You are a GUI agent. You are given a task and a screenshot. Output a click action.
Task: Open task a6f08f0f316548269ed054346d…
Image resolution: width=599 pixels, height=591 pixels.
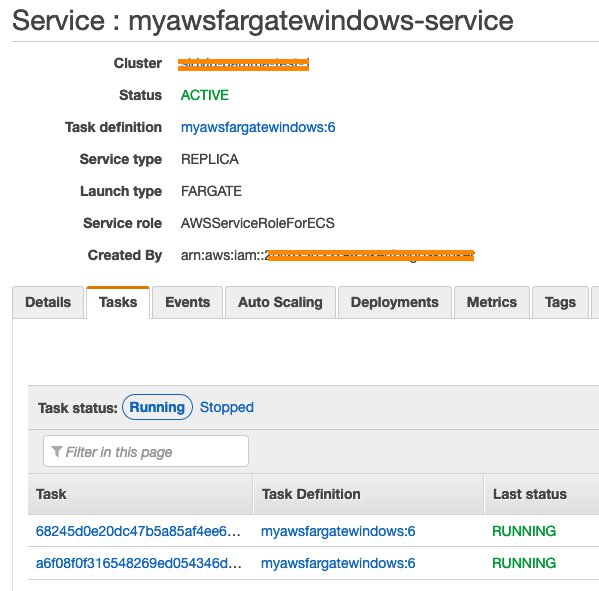pyautogui.click(x=138, y=563)
